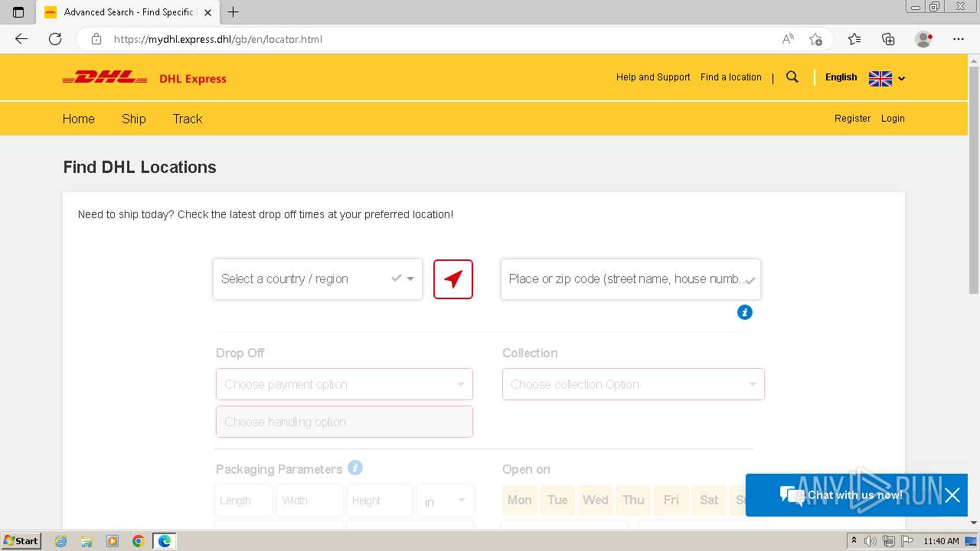This screenshot has height=551, width=980.
Task: Click the Login link
Action: pos(893,119)
